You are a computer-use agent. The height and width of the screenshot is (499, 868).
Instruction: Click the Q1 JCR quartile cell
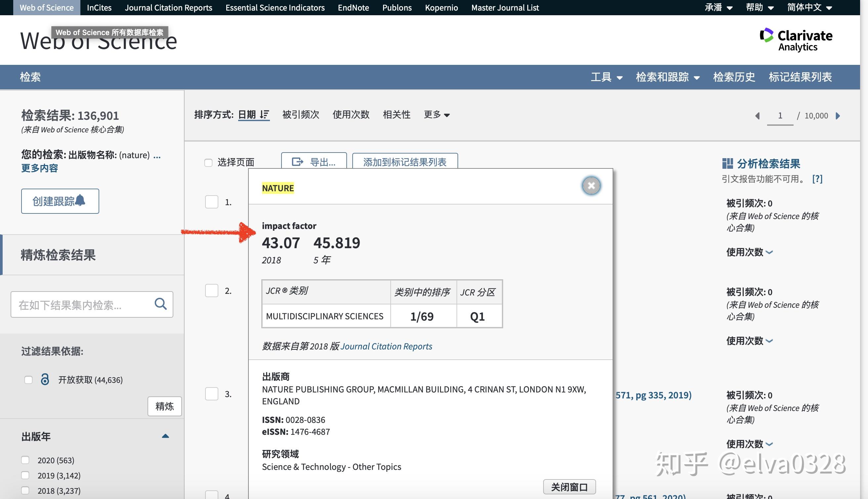479,316
